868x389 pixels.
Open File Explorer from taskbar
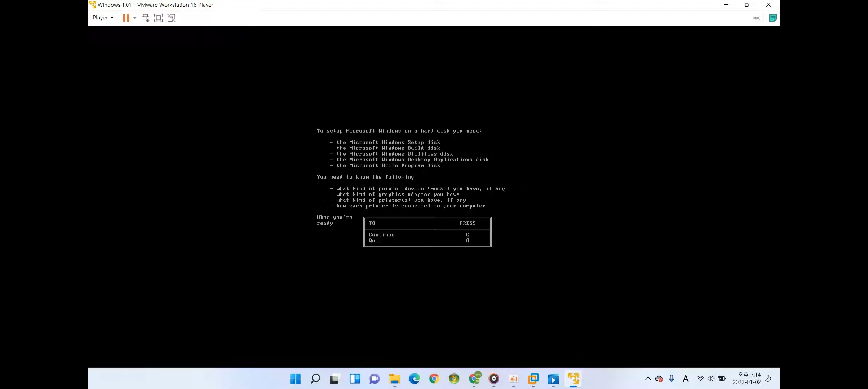(x=395, y=379)
